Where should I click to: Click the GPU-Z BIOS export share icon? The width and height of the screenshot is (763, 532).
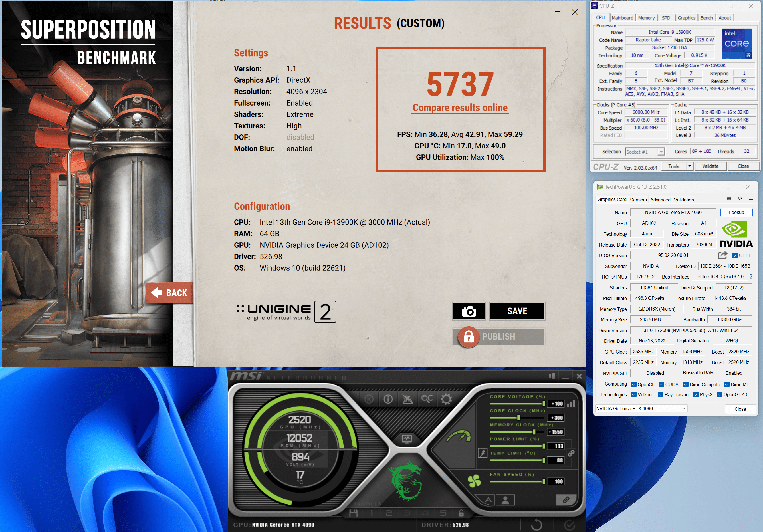tap(722, 255)
